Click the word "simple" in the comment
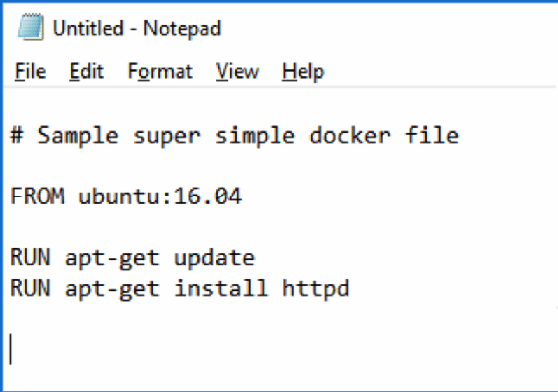558x392 pixels. (255, 136)
